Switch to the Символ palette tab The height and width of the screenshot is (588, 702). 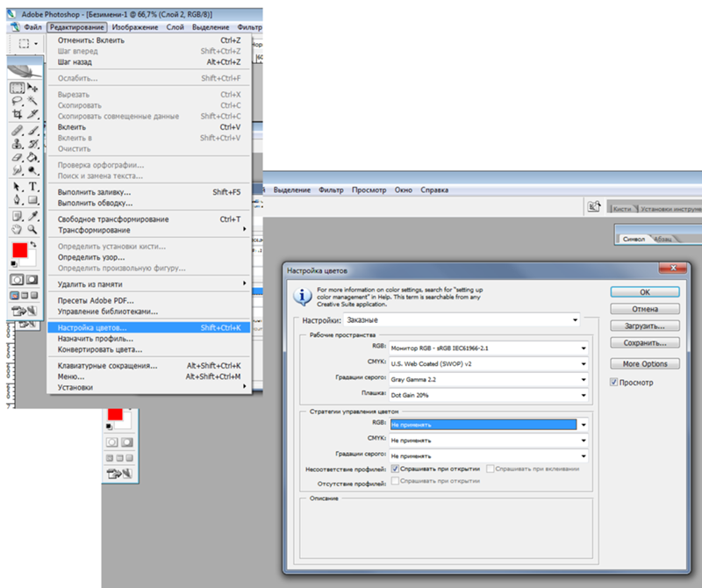click(634, 239)
